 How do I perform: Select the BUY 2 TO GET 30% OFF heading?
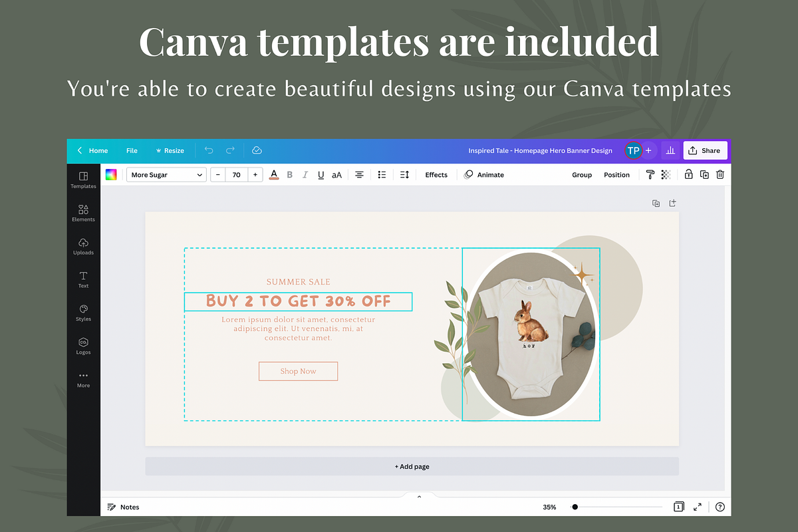pyautogui.click(x=298, y=301)
